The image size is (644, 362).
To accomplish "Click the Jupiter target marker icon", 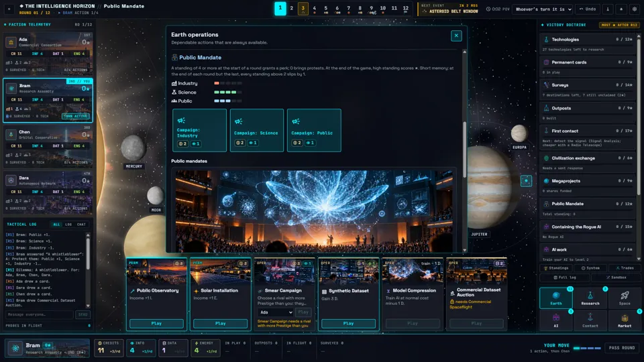I will tap(526, 180).
